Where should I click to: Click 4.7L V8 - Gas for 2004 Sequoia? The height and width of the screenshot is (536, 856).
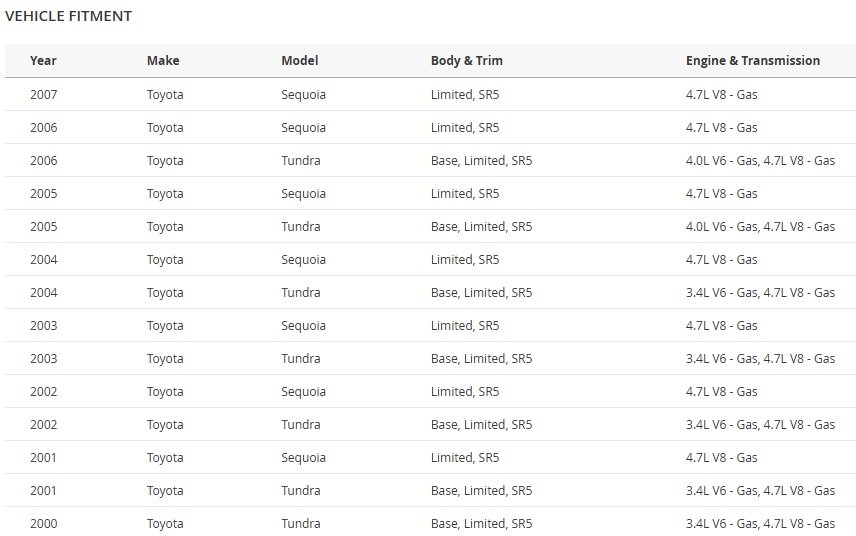722,260
